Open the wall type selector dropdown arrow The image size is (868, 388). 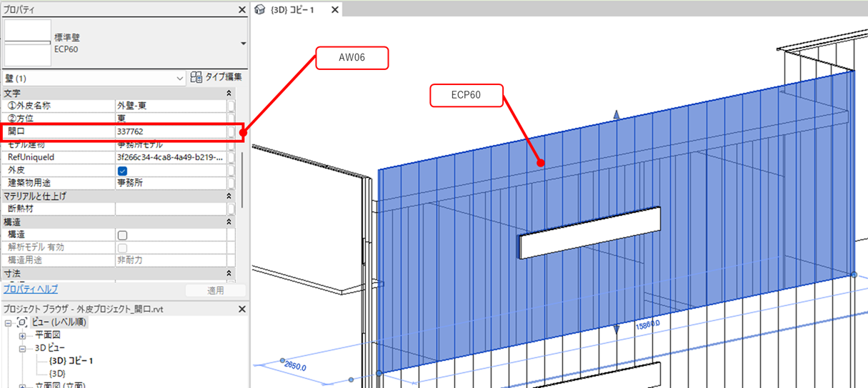(243, 44)
